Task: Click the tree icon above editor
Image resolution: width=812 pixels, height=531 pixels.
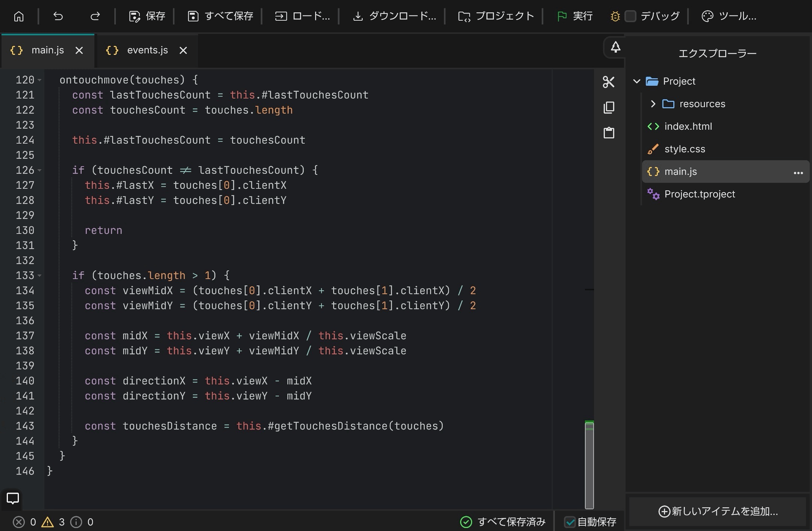Action: point(615,47)
